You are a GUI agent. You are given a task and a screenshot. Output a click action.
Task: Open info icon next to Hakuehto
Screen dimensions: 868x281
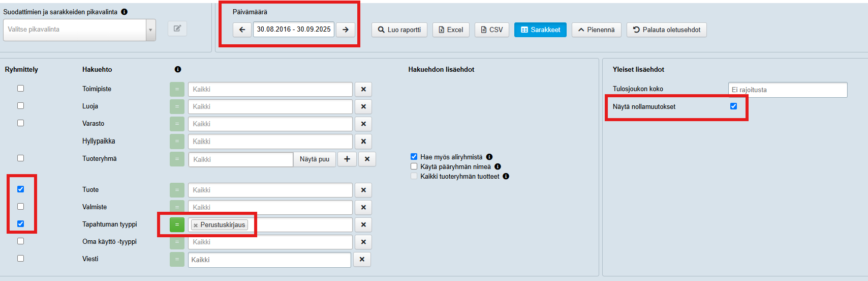178,69
